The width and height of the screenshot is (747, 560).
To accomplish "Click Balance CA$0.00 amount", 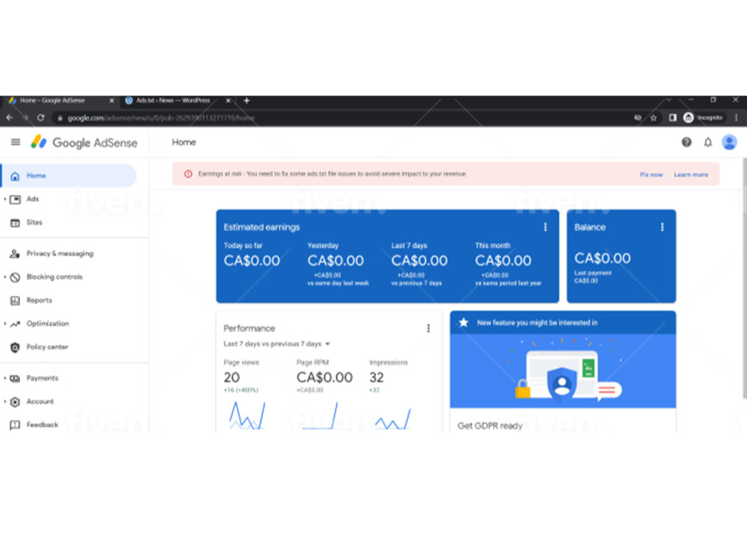I will point(602,258).
